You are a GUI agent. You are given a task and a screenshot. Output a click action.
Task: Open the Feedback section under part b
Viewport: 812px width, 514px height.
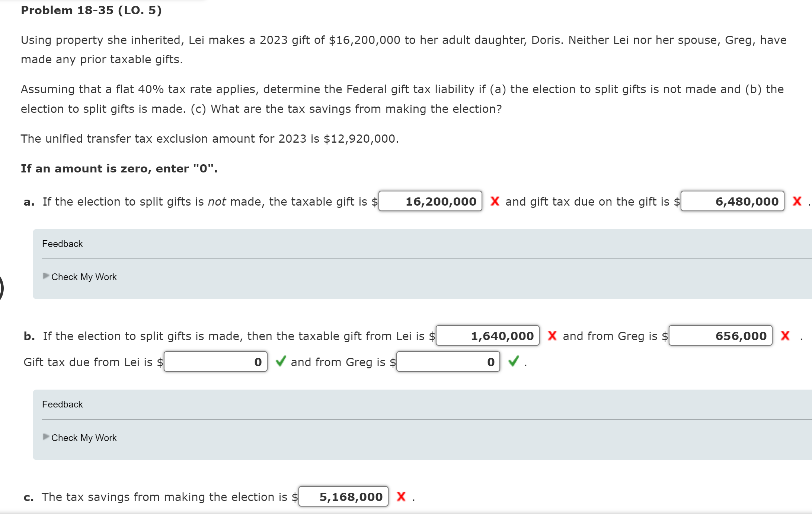click(x=62, y=404)
